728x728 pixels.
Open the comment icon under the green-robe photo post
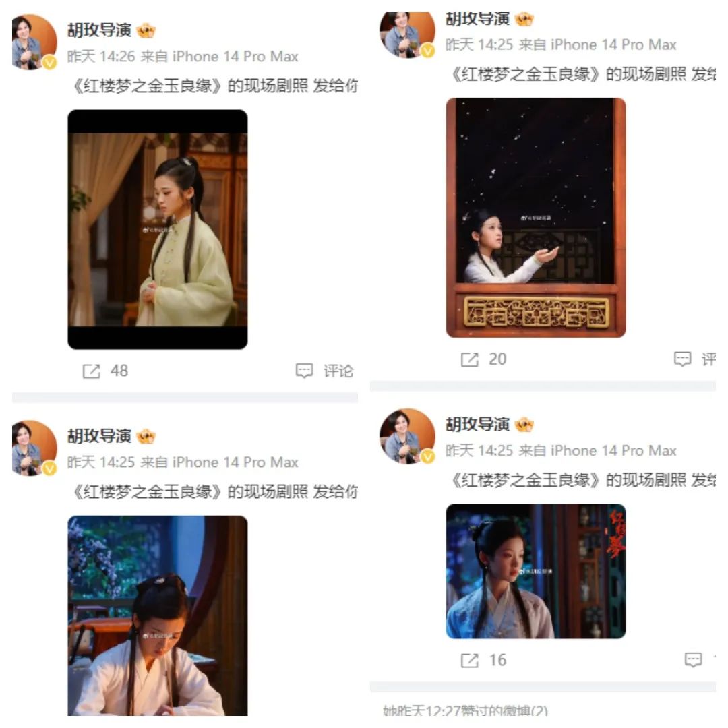pyautogui.click(x=305, y=371)
